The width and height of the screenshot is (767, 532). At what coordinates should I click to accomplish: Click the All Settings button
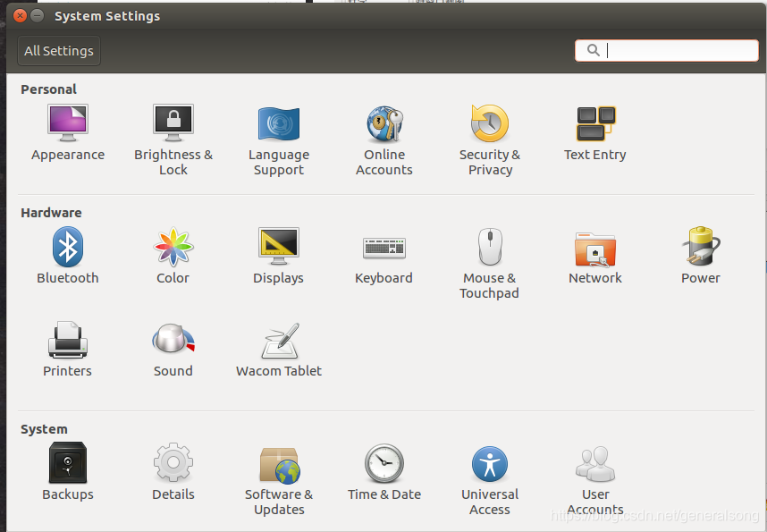(x=59, y=51)
